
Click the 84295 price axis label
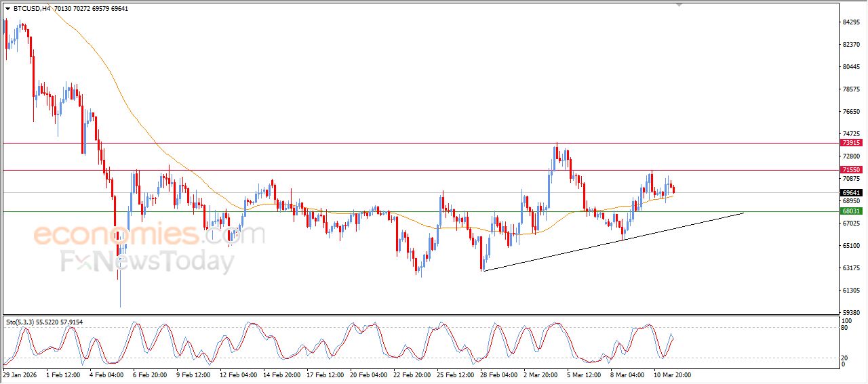click(x=850, y=22)
